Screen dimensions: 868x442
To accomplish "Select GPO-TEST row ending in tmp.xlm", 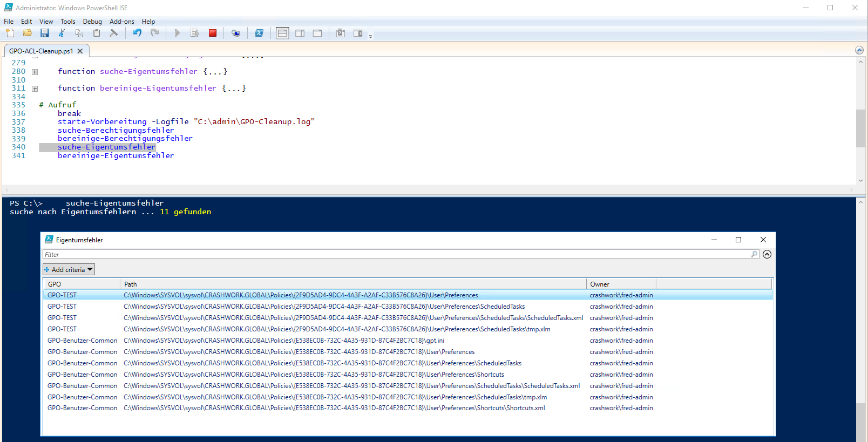I will point(408,329).
